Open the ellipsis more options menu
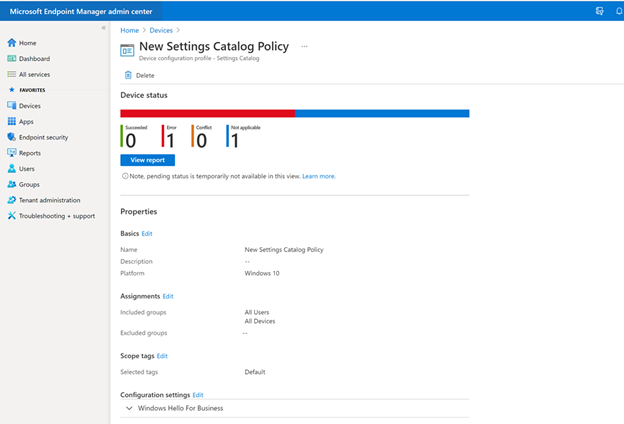 pyautogui.click(x=304, y=46)
